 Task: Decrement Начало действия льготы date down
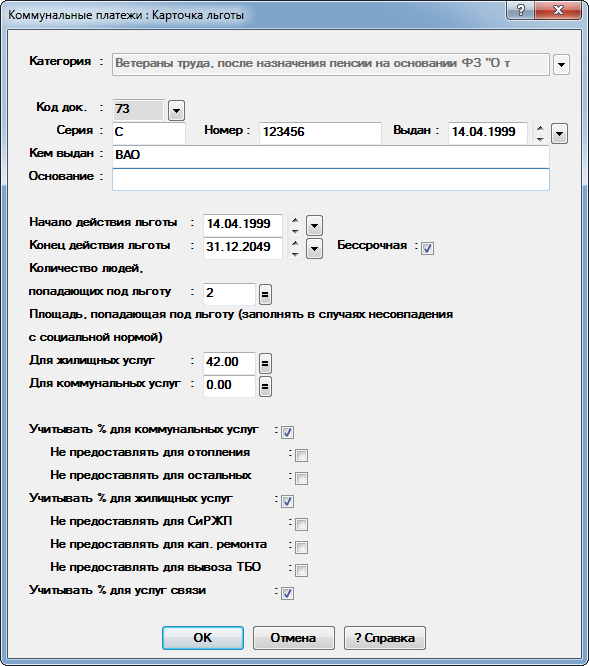coord(295,231)
